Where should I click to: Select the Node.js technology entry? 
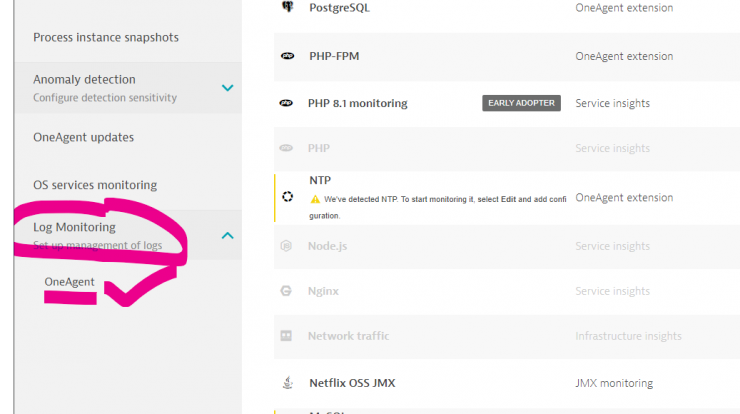tap(327, 246)
